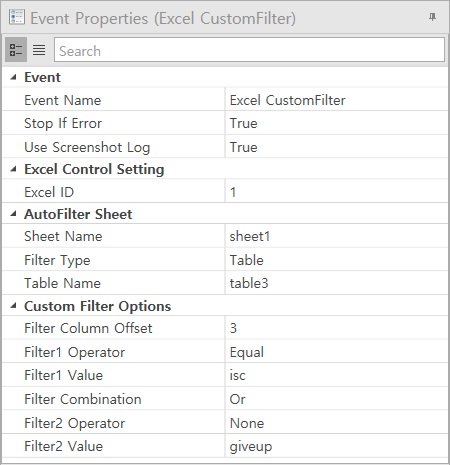Collapse the AutoFilter Sheet section
Image resolution: width=450 pixels, height=465 pixels.
13,214
